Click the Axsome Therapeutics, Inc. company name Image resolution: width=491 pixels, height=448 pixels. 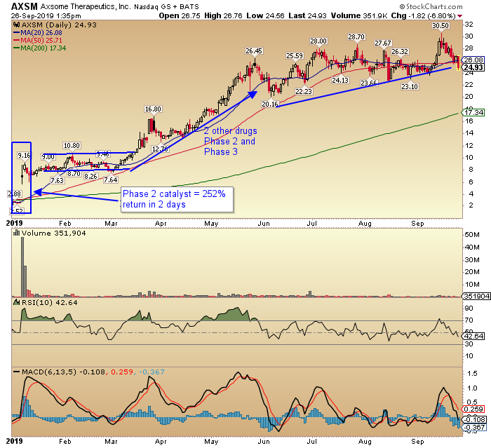(86, 6)
